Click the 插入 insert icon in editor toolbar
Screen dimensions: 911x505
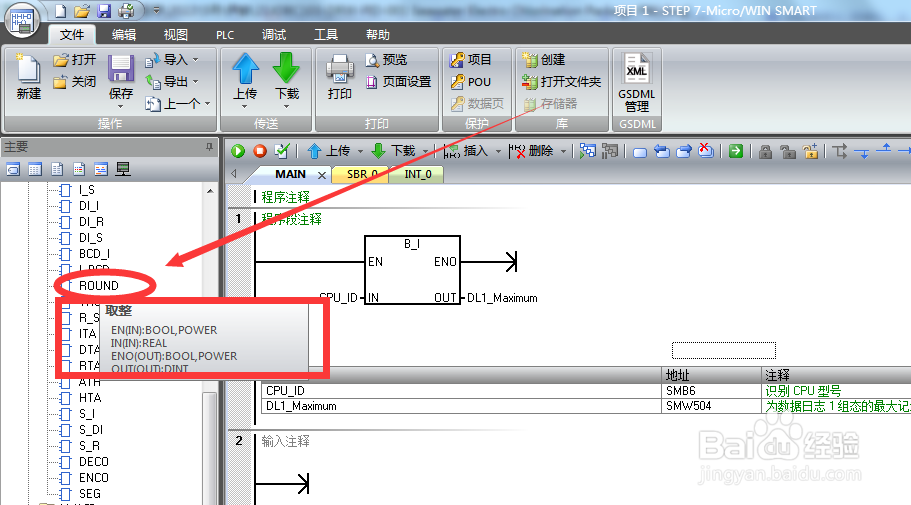pyautogui.click(x=451, y=151)
